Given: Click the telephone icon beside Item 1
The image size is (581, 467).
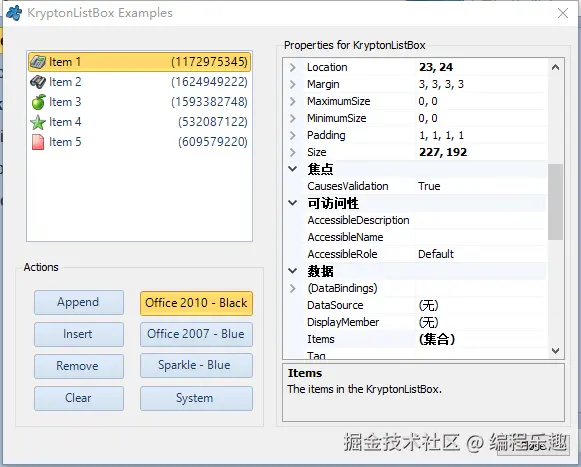Looking at the screenshot, I should (x=38, y=62).
